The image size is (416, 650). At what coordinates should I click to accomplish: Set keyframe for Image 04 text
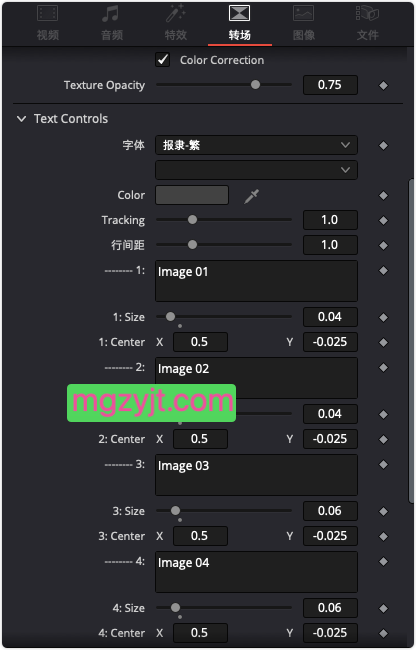coord(384,562)
